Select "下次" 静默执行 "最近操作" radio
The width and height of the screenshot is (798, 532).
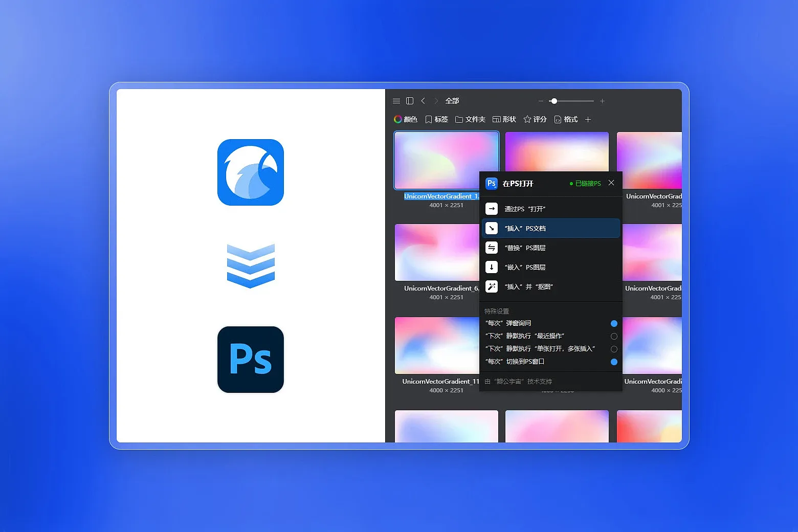click(614, 336)
